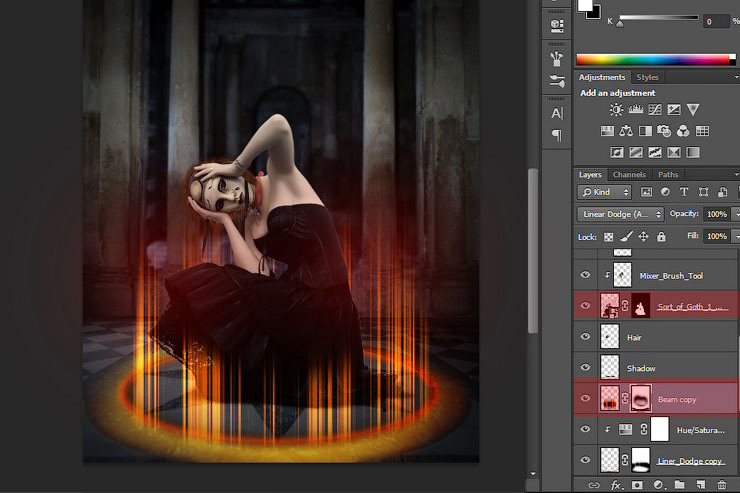Hide the Shadow layer

coord(586,368)
